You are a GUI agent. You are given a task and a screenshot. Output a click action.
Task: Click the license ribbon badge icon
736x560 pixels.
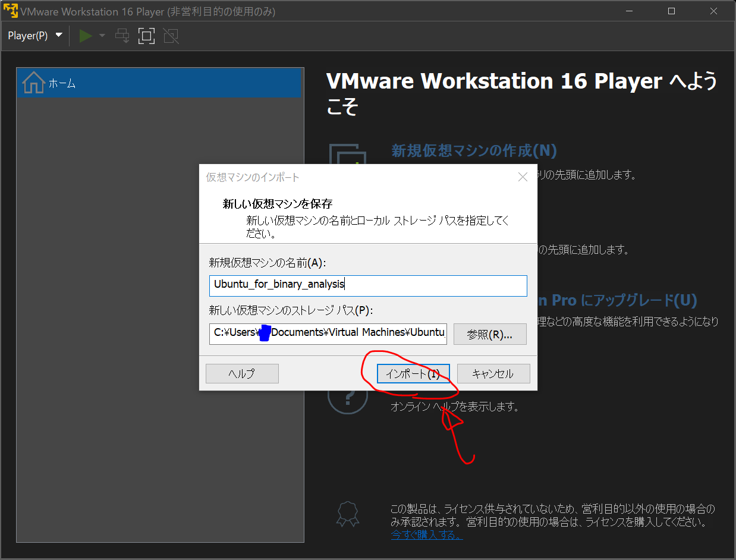[348, 514]
